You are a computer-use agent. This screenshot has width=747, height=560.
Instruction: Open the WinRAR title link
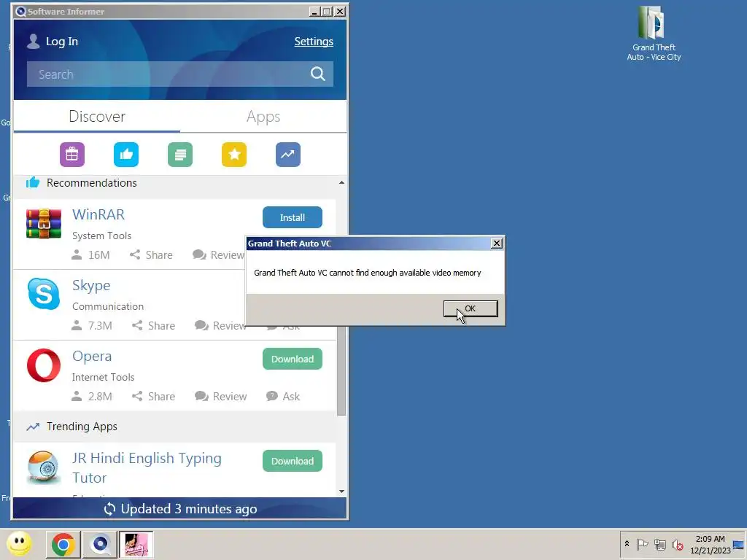[98, 214]
